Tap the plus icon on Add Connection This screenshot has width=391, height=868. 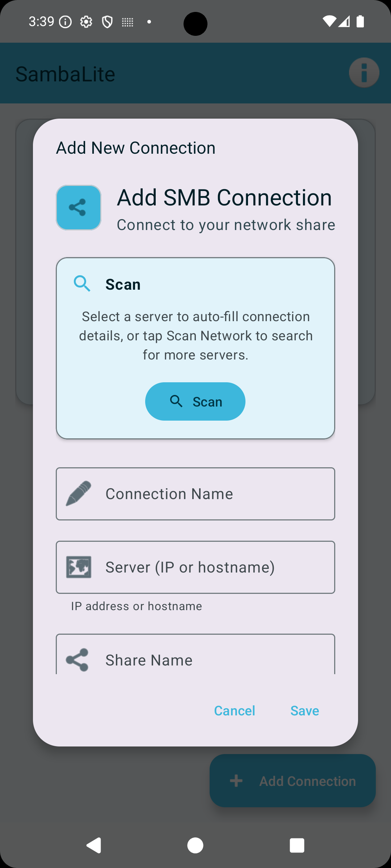pos(236,781)
